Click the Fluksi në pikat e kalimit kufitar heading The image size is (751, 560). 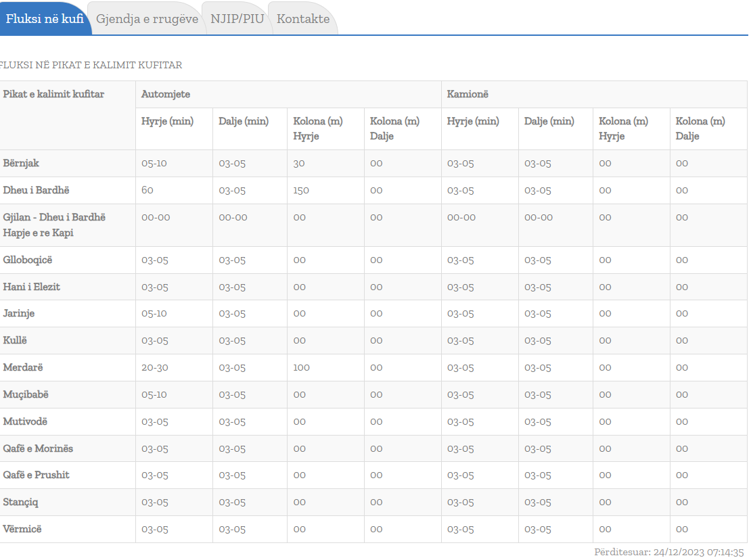(x=91, y=66)
